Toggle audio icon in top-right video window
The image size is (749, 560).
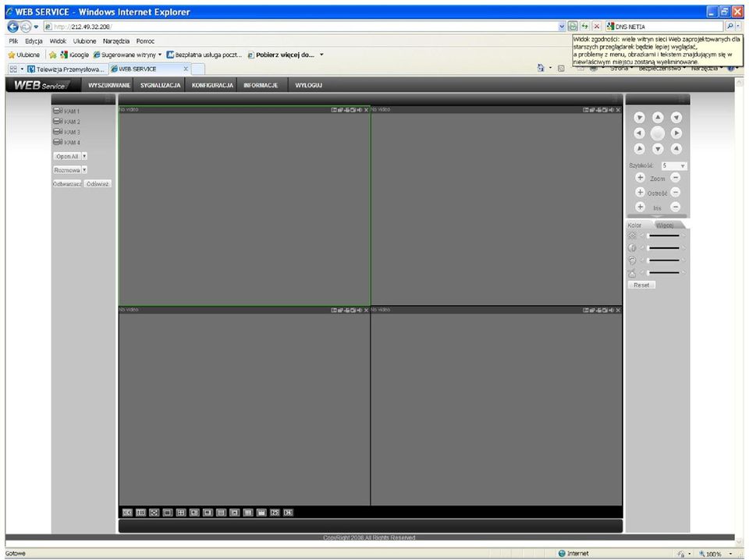611,110
